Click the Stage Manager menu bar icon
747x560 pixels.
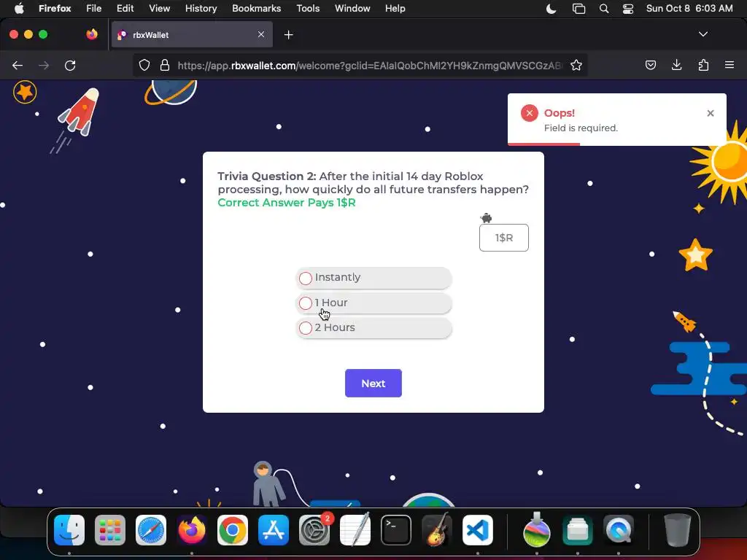click(x=578, y=9)
